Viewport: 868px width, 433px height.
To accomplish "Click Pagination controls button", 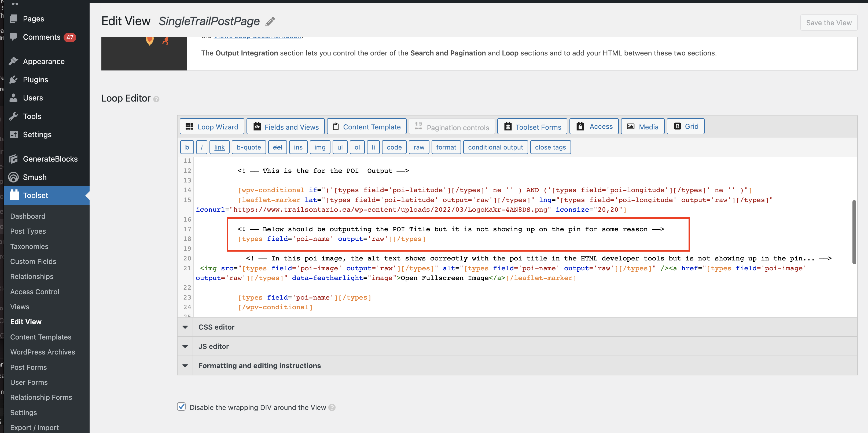I will (452, 126).
